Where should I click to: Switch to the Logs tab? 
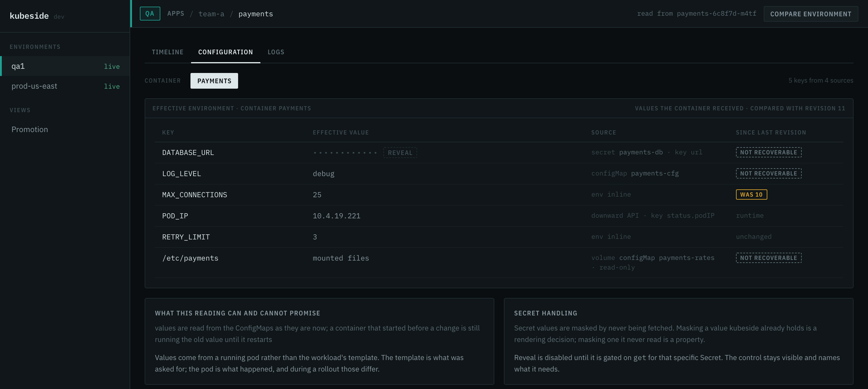click(276, 52)
